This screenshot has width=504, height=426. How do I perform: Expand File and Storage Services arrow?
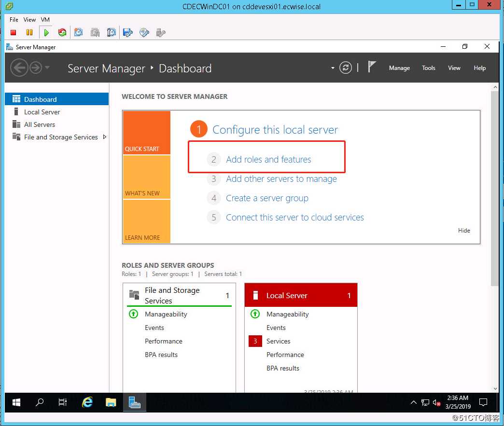(x=104, y=137)
